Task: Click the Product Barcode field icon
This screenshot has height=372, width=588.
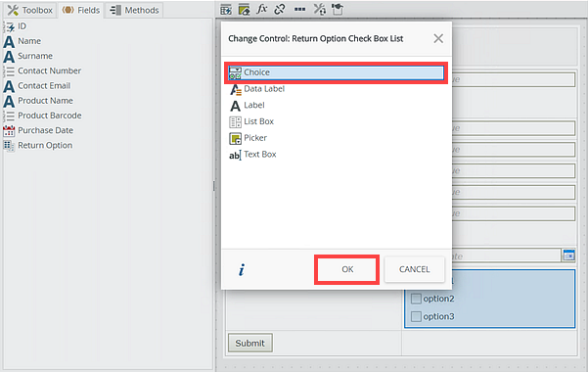Action: (x=9, y=116)
